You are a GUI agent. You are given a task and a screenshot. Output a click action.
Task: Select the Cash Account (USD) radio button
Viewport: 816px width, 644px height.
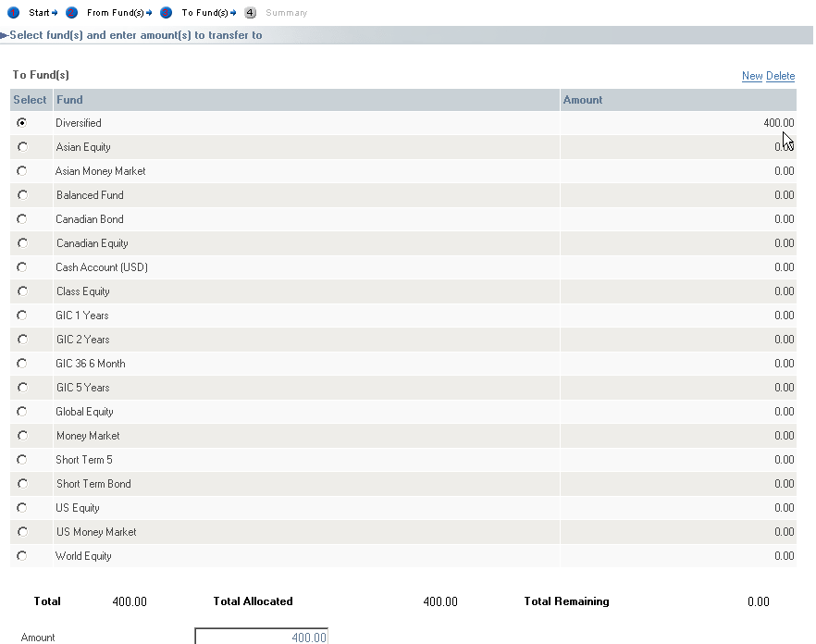[22, 267]
